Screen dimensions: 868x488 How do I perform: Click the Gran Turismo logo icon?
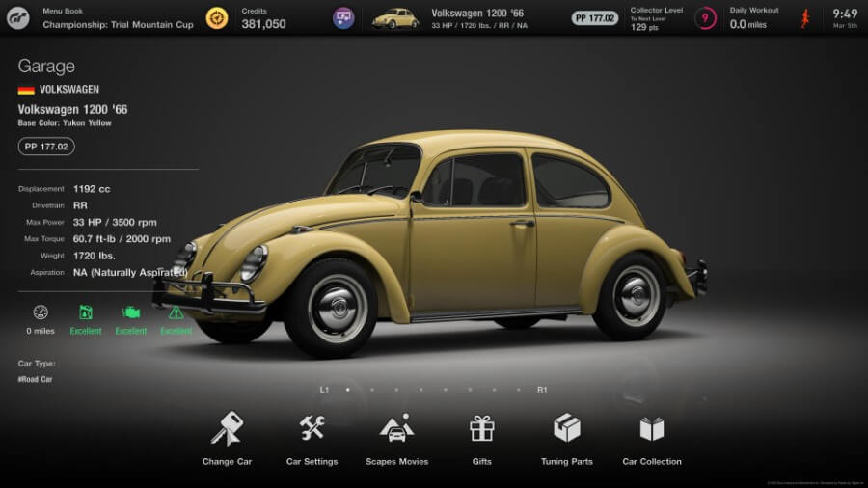[18, 18]
